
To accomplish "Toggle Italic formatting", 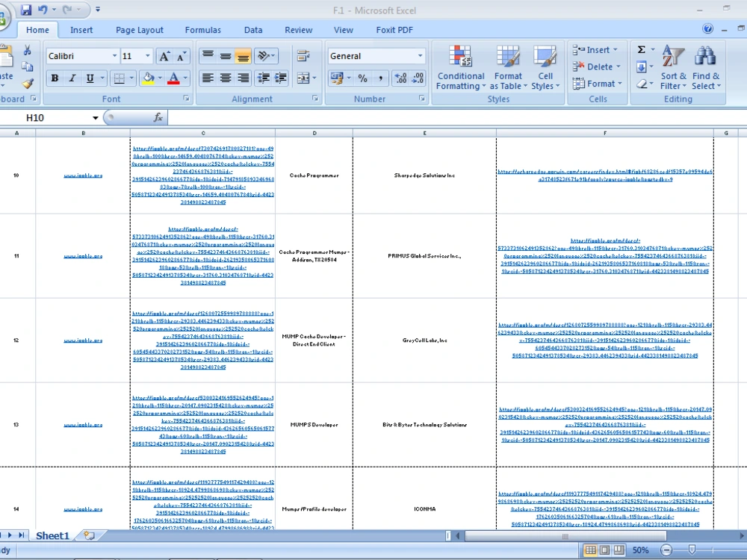I will pyautogui.click(x=72, y=78).
